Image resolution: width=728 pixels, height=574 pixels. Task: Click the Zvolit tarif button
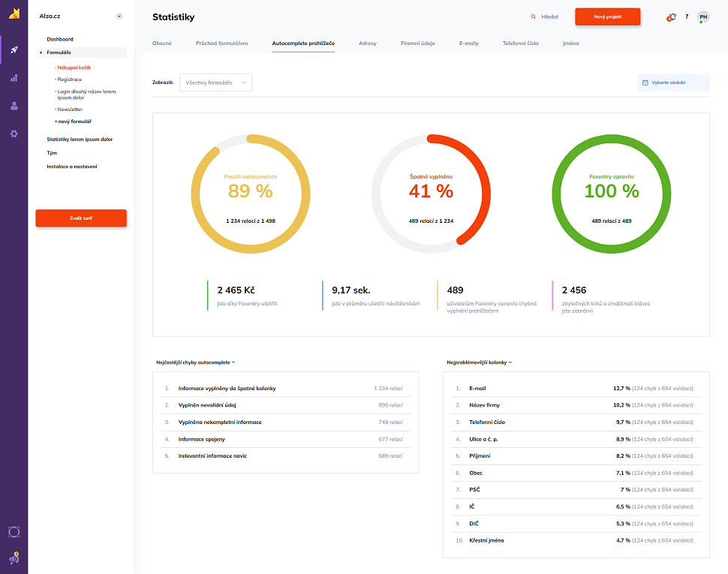(81, 218)
